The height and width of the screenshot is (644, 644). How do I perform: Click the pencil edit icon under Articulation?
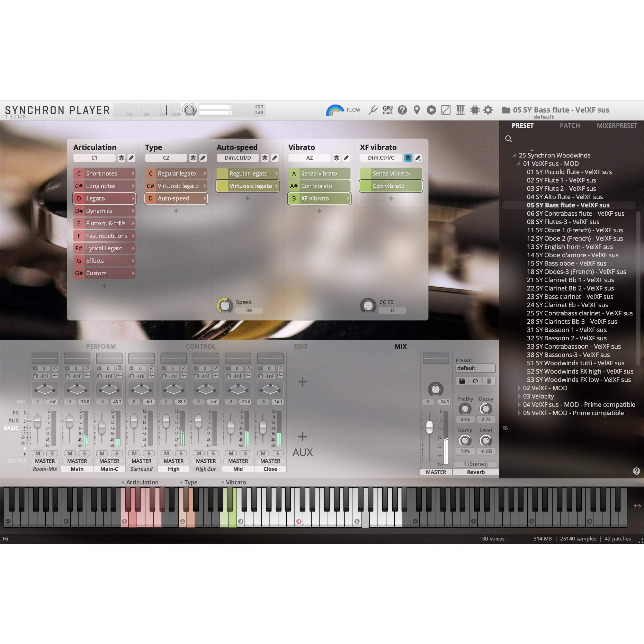point(131,158)
